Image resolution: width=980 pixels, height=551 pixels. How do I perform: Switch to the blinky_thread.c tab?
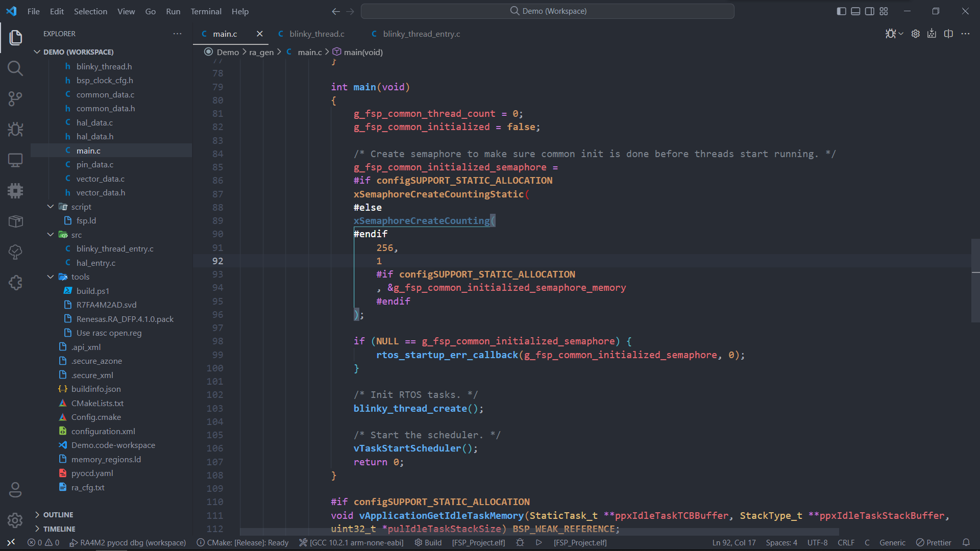[x=316, y=34]
